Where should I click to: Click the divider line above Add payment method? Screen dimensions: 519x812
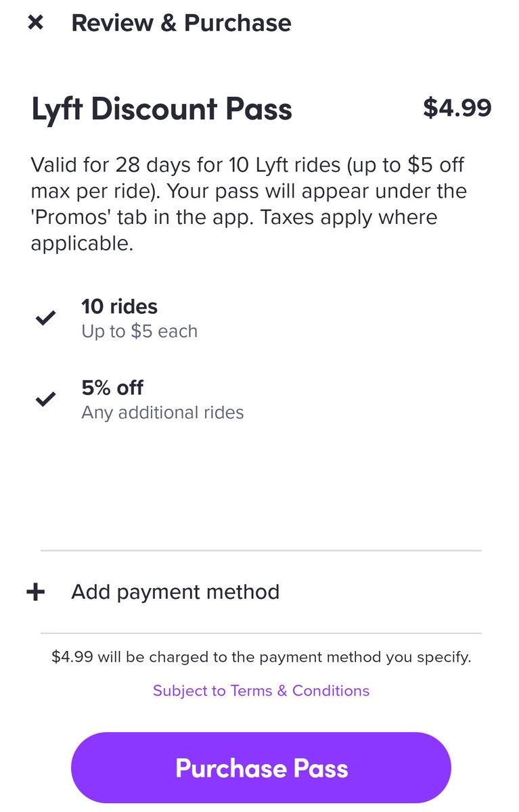coord(261,551)
